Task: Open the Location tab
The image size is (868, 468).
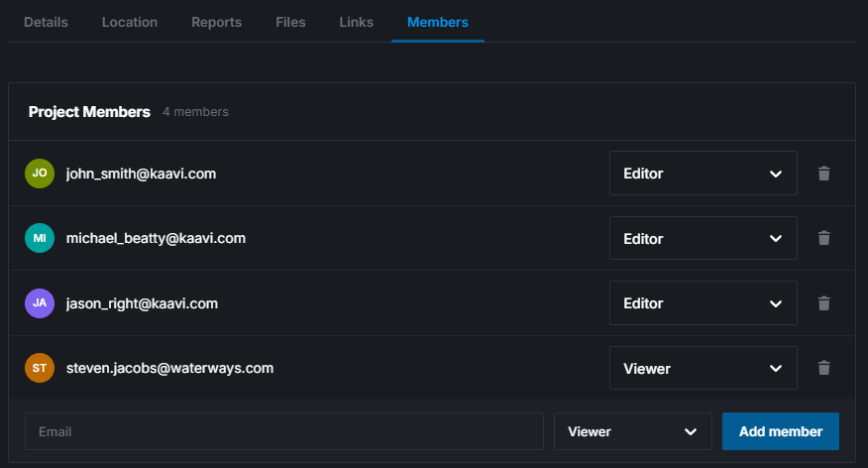Action: pos(130,22)
